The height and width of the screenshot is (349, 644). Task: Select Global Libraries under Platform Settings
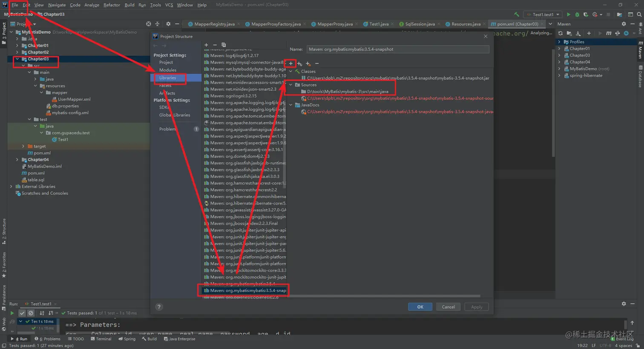pos(175,115)
